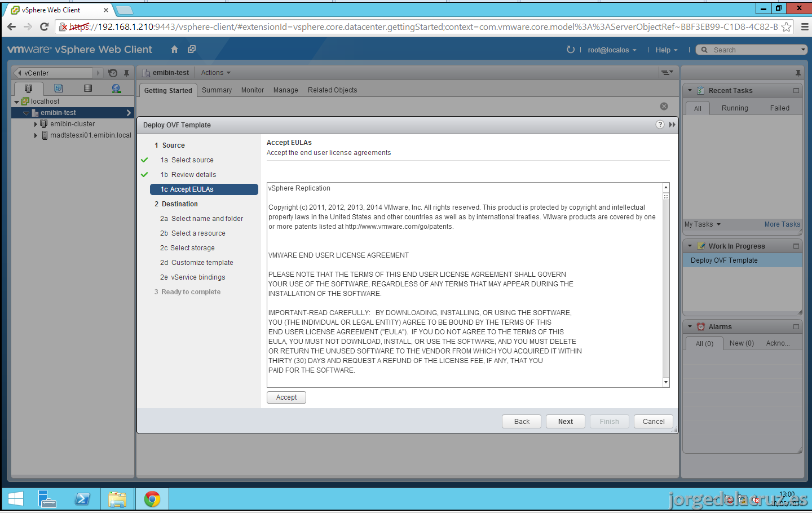Collapse the emibin-test datacenter node
812x513 pixels.
[26, 113]
